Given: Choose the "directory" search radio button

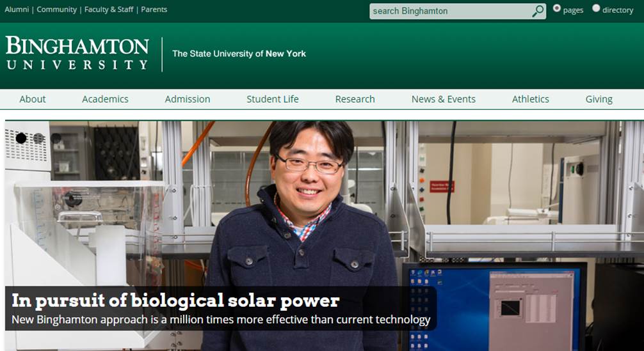Looking at the screenshot, I should coord(596,8).
